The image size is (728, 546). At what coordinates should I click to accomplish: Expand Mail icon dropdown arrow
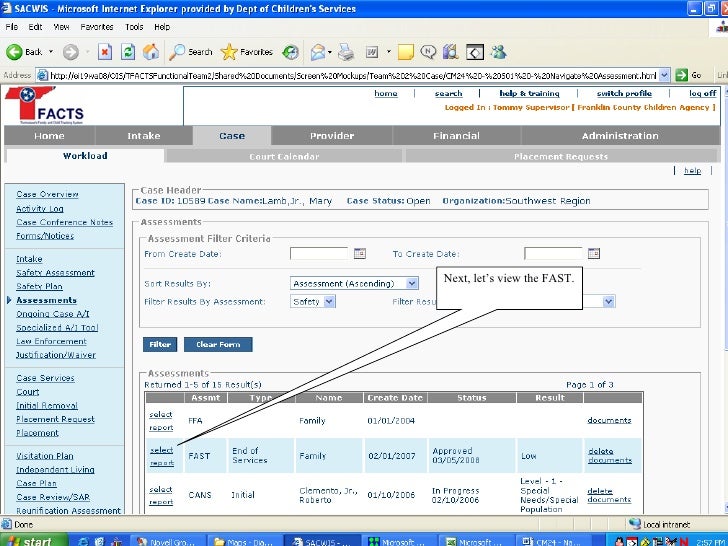click(x=330, y=52)
